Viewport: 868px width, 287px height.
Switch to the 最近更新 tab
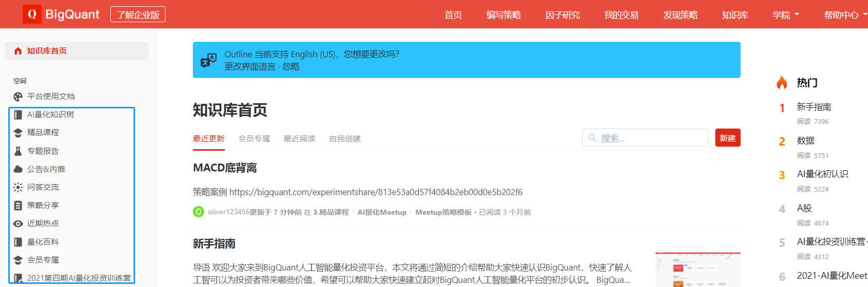[x=209, y=139]
